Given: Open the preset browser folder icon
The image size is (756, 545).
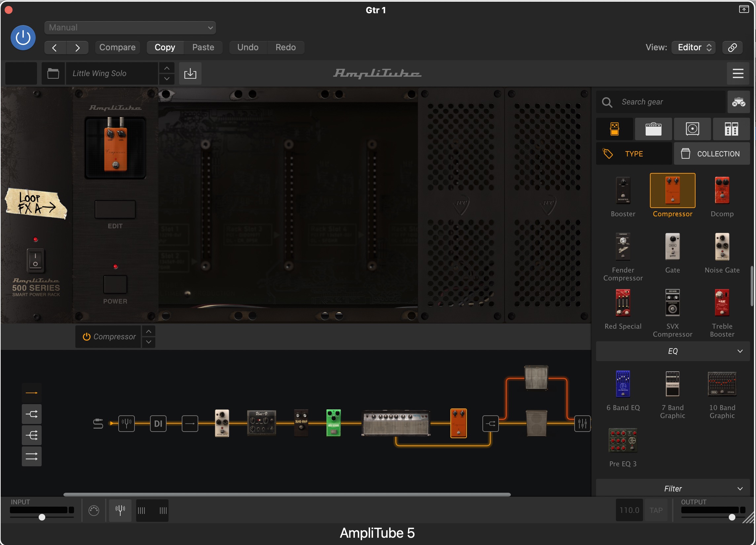Looking at the screenshot, I should pyautogui.click(x=53, y=73).
